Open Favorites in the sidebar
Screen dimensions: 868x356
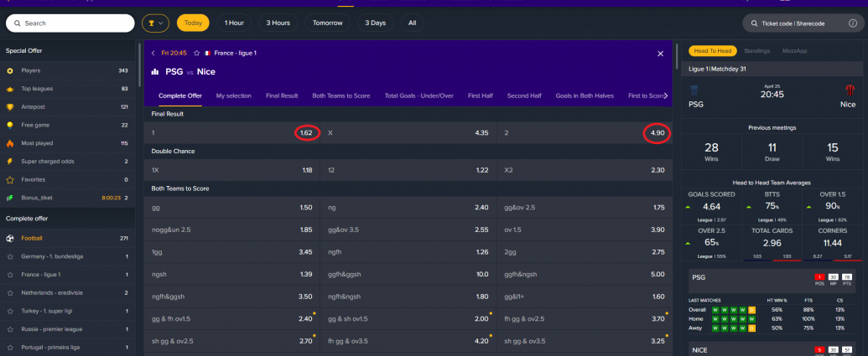[68, 179]
